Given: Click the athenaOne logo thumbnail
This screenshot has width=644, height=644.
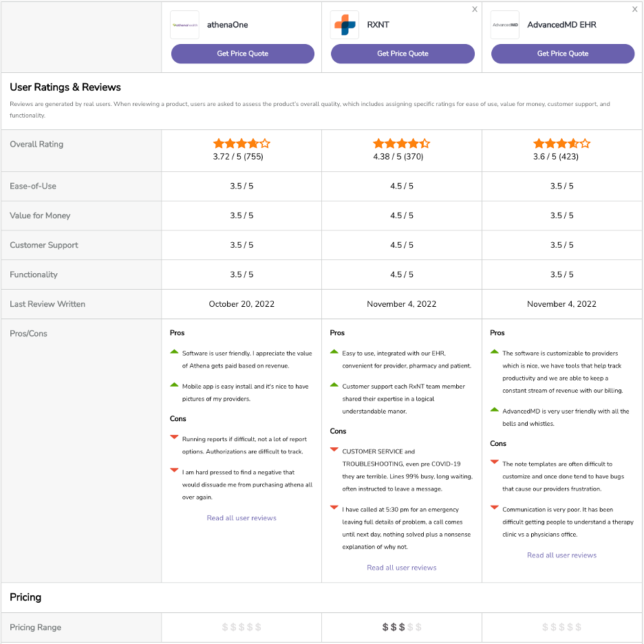Looking at the screenshot, I should tap(184, 25).
